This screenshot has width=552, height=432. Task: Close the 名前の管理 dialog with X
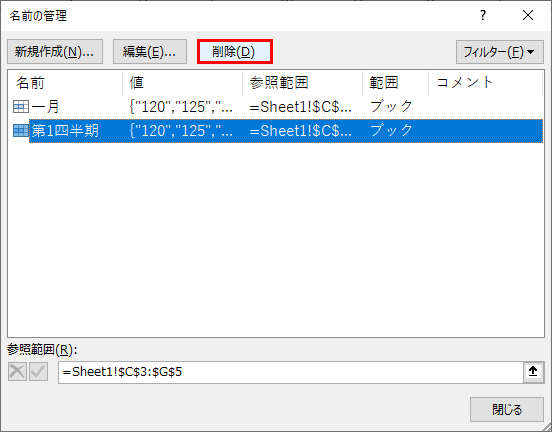point(528,15)
